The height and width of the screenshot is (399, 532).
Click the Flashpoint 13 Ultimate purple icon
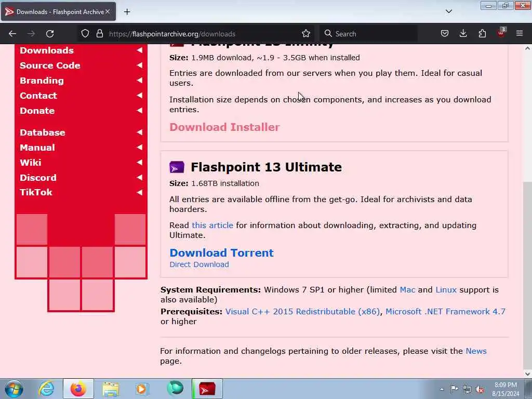click(x=177, y=167)
